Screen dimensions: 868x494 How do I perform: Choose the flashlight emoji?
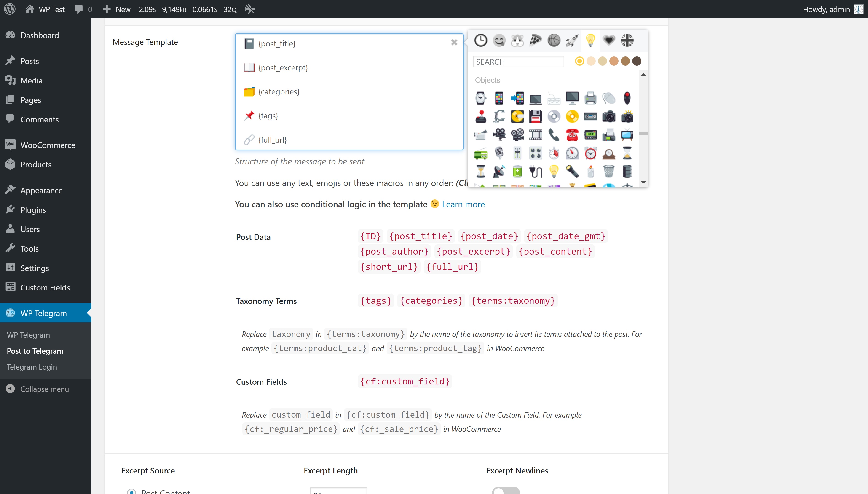coord(572,171)
